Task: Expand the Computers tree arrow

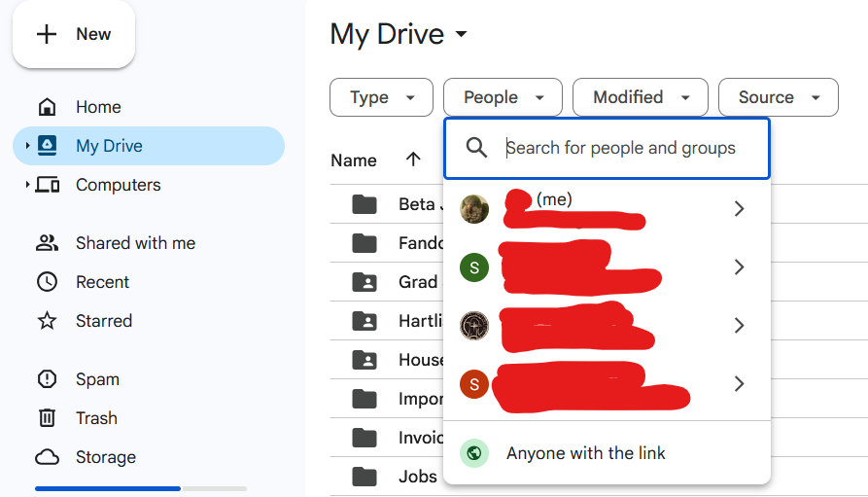Action: coord(27,185)
